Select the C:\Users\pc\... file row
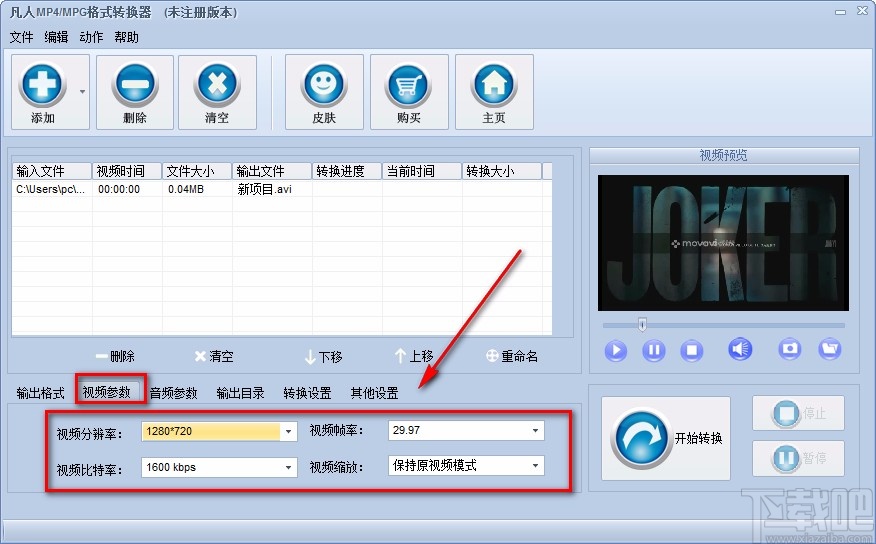 [x=282, y=189]
